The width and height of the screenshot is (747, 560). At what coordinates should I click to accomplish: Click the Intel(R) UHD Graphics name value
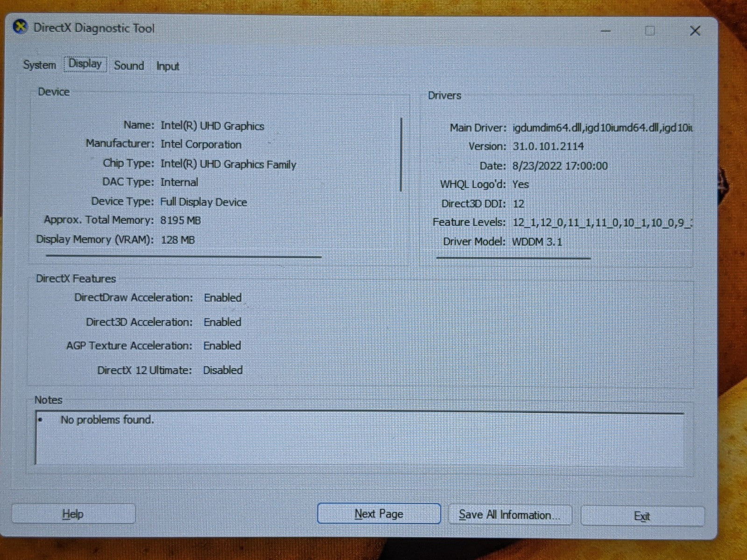coord(212,126)
